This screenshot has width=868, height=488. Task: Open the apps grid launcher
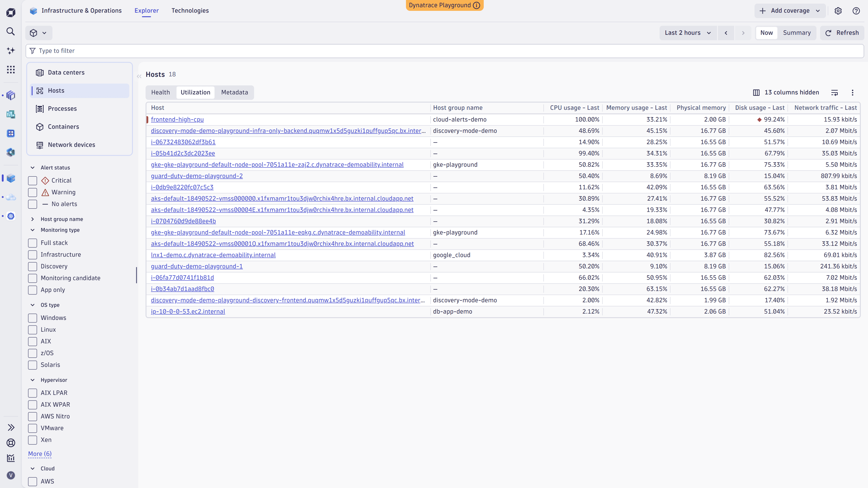11,69
